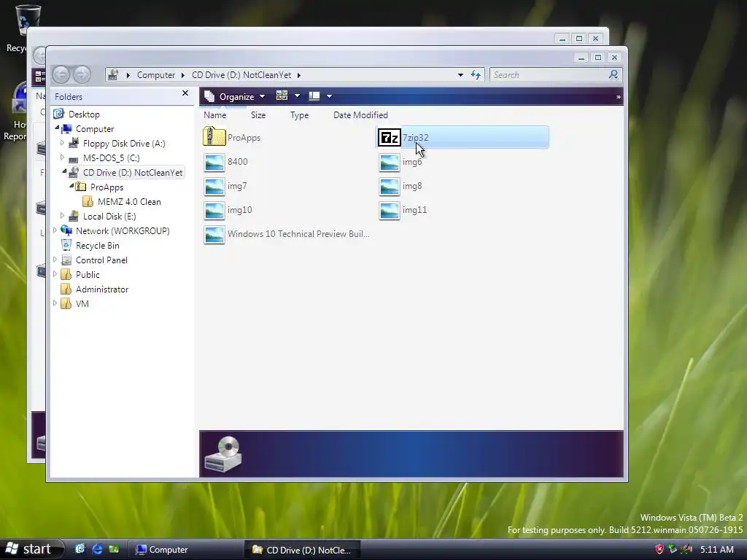Viewport: 747px width, 560px height.
Task: Close the Folders pane
Action: (x=185, y=93)
